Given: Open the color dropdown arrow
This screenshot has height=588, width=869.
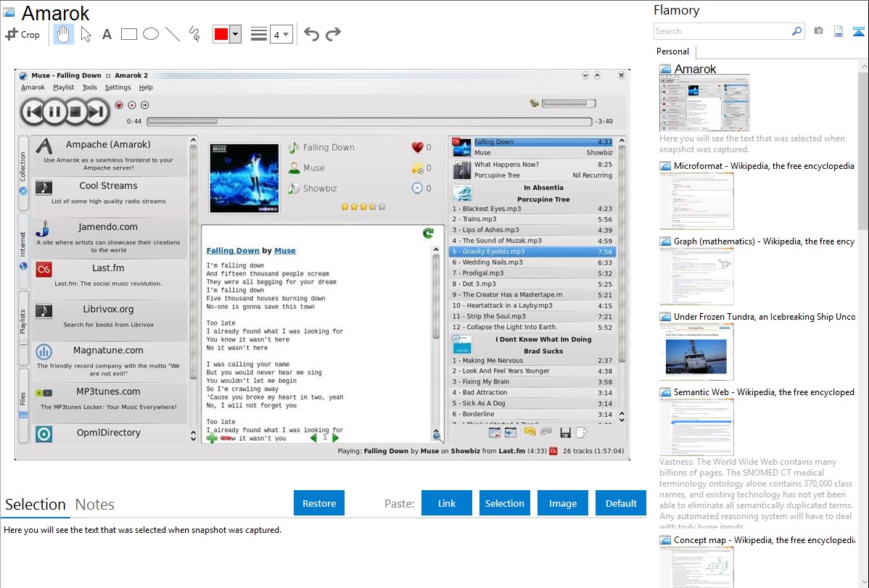Looking at the screenshot, I should pos(235,34).
